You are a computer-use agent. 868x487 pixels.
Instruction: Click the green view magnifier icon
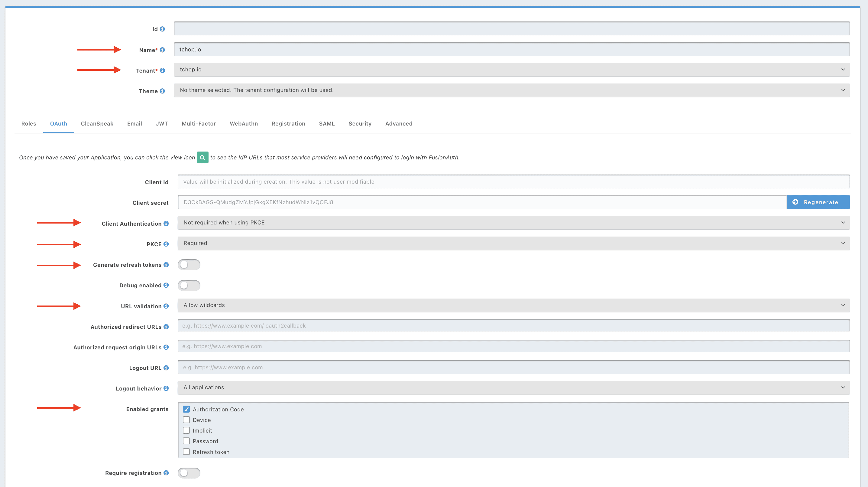pos(202,158)
